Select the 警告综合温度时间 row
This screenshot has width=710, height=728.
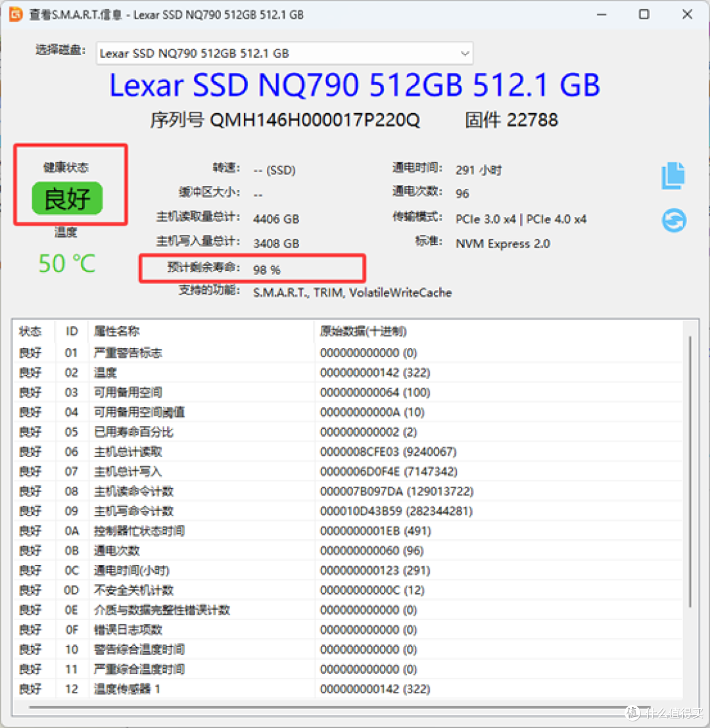coord(348,650)
